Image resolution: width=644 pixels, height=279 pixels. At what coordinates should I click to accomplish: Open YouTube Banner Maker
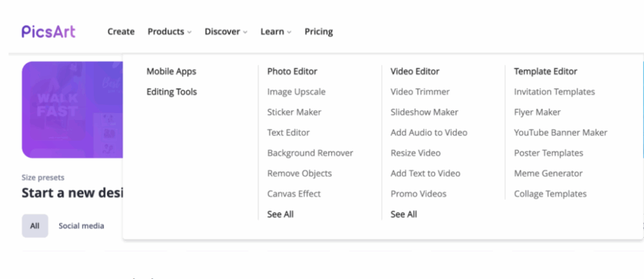(560, 133)
